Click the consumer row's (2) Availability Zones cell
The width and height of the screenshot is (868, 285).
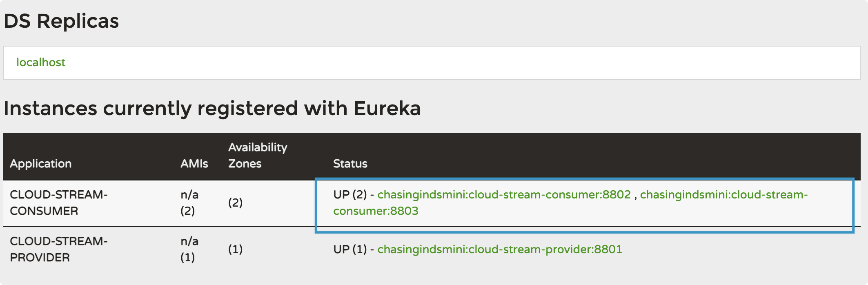click(x=235, y=203)
